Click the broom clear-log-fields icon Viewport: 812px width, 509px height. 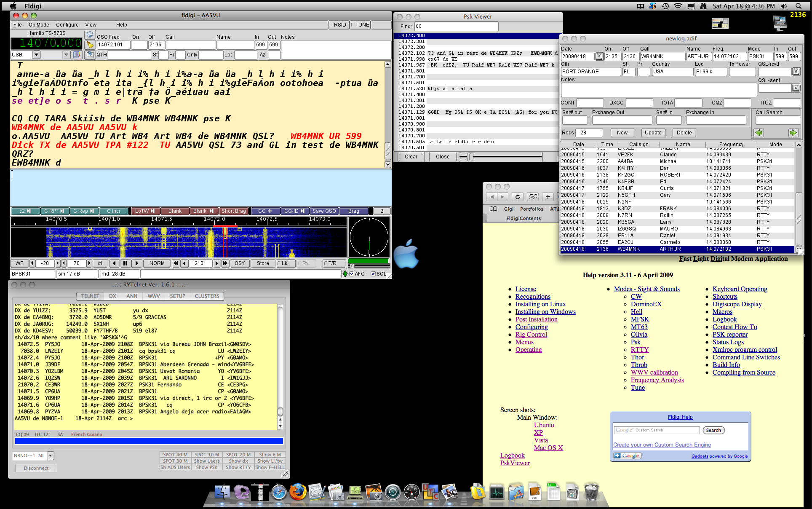point(90,44)
